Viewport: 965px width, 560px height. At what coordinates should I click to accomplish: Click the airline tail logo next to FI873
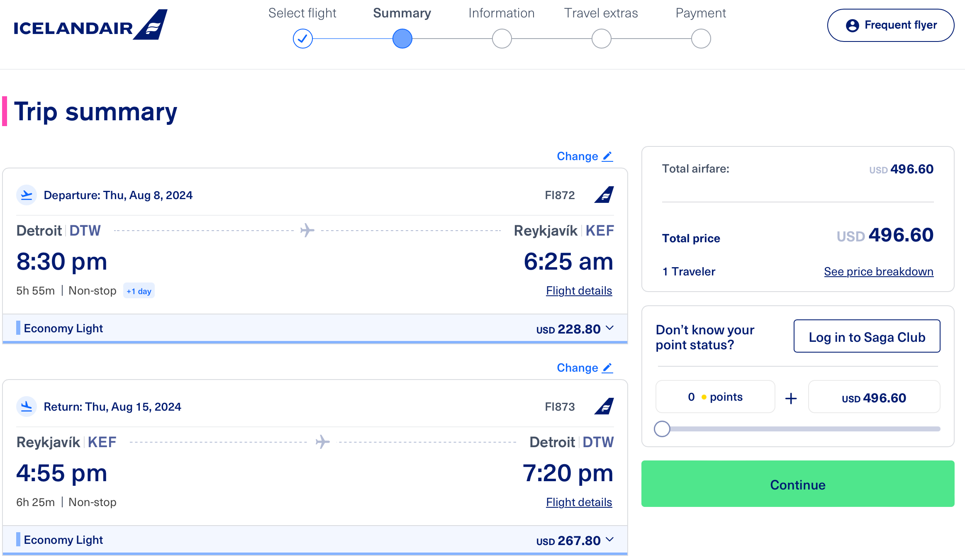pyautogui.click(x=604, y=407)
